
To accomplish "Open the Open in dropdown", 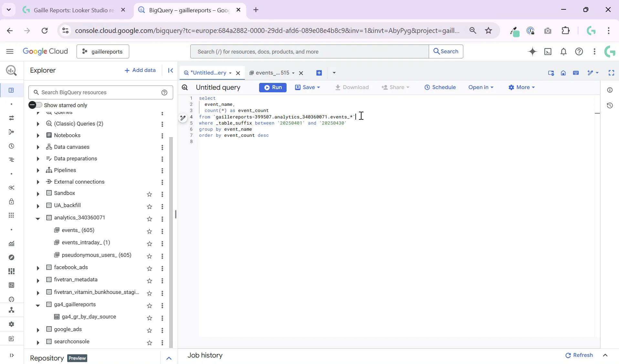I will 481,87.
